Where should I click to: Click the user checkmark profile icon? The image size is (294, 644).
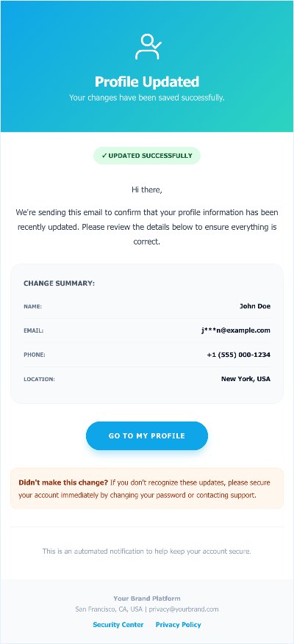[x=148, y=47]
